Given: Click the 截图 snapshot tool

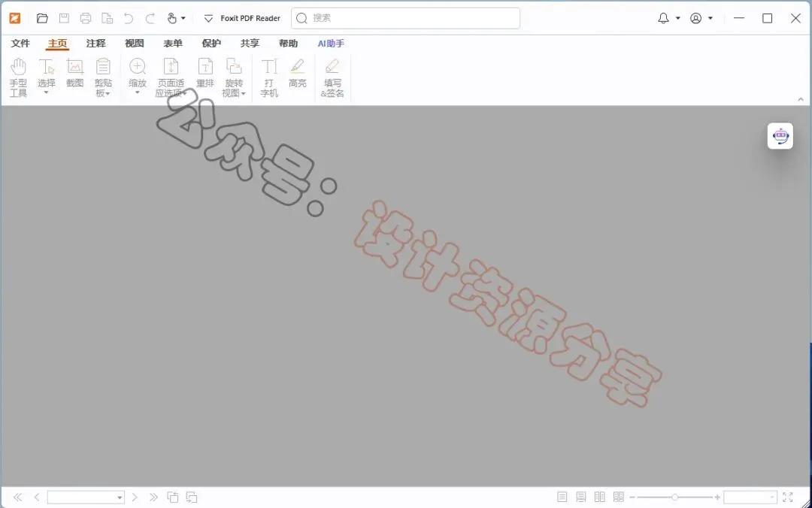Looking at the screenshot, I should 75,73.
